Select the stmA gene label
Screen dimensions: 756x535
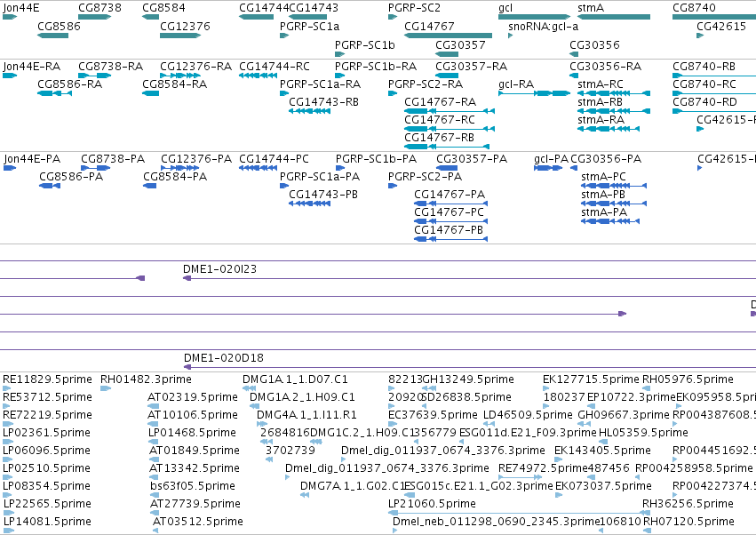[591, 8]
